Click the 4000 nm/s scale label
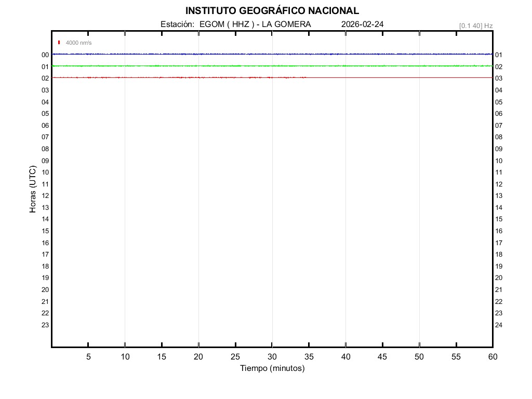 pos(78,43)
